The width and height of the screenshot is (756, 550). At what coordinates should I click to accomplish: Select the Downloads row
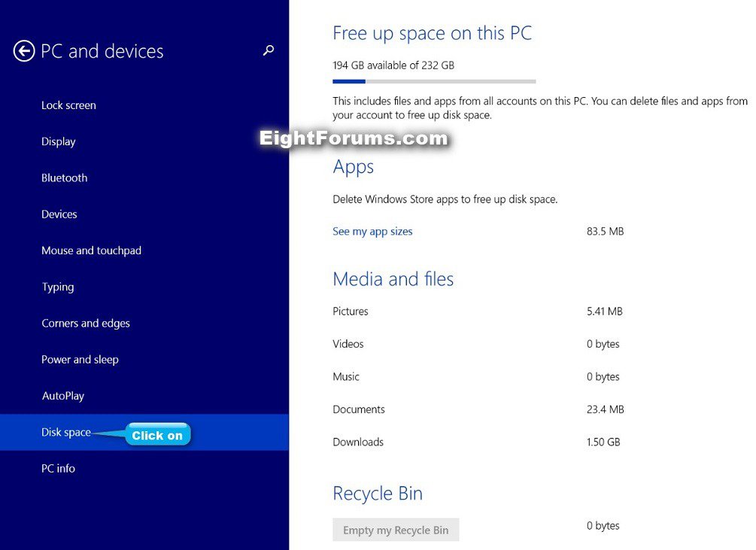(x=358, y=442)
